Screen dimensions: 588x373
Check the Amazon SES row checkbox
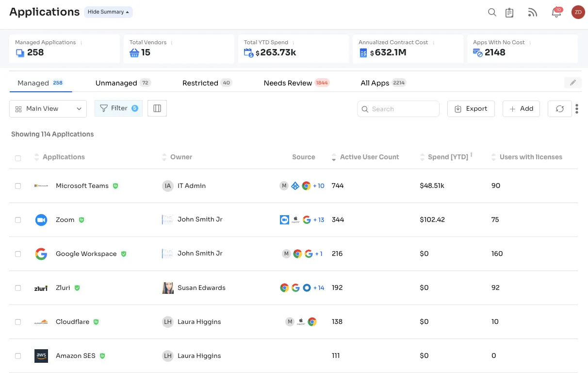click(x=18, y=356)
